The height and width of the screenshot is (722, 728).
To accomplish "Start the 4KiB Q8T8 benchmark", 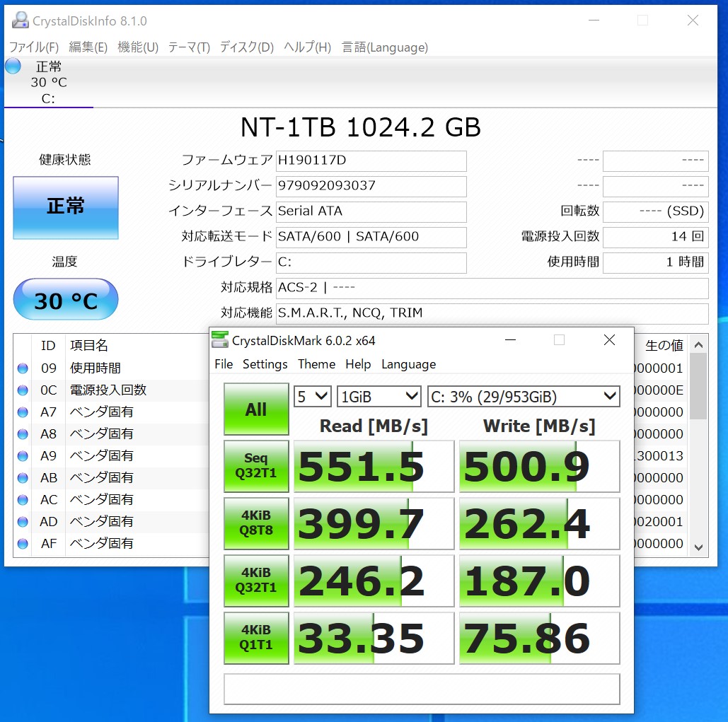I will click(256, 523).
